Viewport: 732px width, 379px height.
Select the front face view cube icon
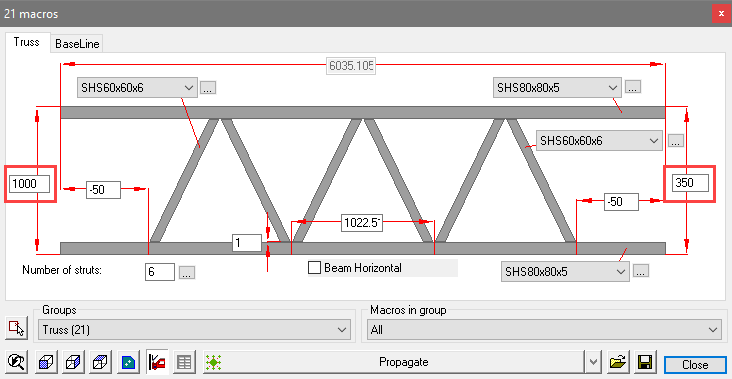click(x=46, y=362)
